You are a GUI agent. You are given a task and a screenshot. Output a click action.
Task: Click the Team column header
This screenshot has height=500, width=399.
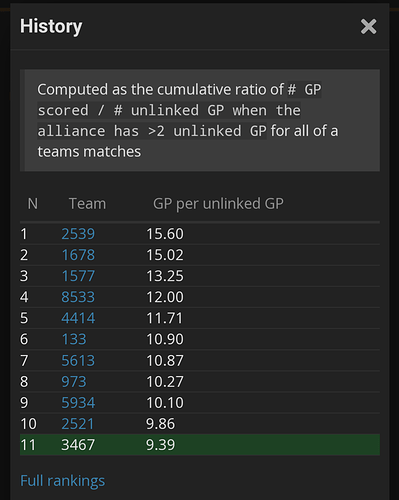[x=87, y=204]
